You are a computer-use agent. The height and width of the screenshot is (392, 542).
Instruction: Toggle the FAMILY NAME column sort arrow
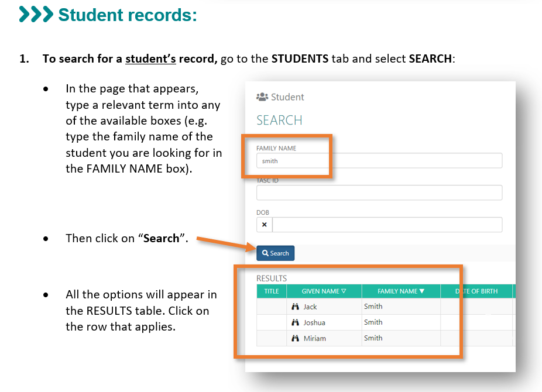[x=421, y=291]
